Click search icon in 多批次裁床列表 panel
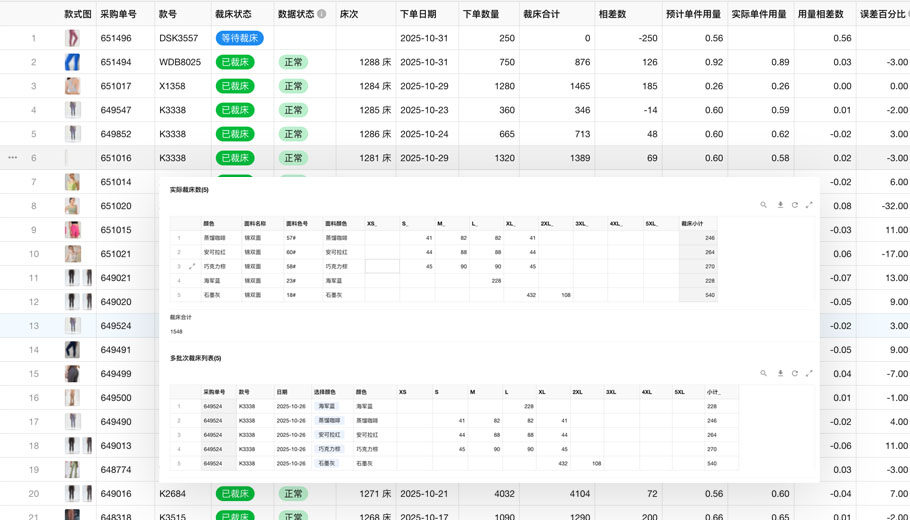910x520 pixels. [x=764, y=373]
